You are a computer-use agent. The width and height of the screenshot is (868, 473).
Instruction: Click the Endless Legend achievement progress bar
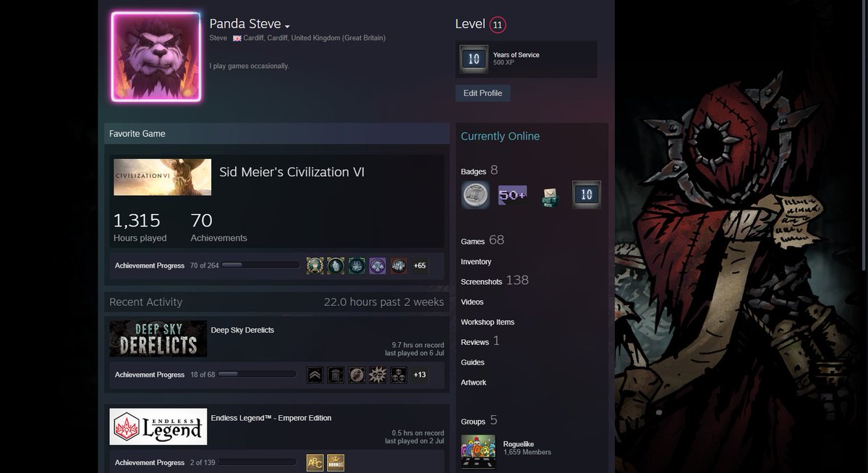click(x=257, y=462)
